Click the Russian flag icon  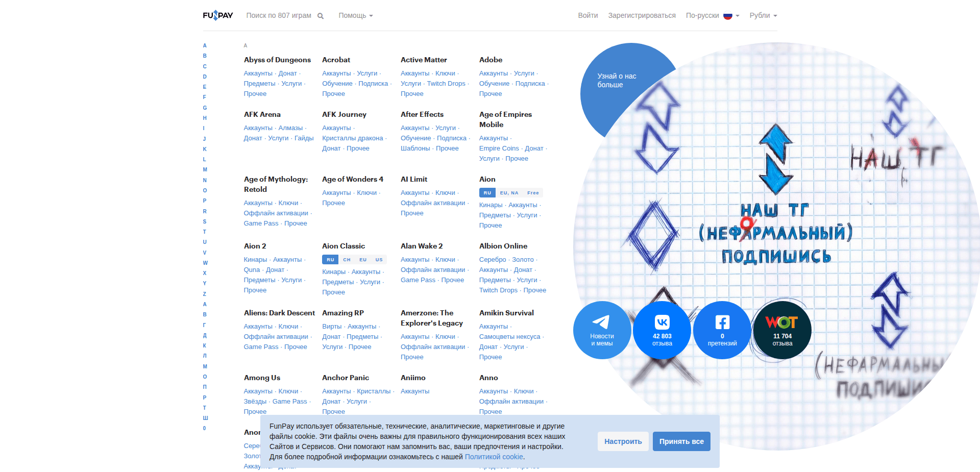pos(728,16)
